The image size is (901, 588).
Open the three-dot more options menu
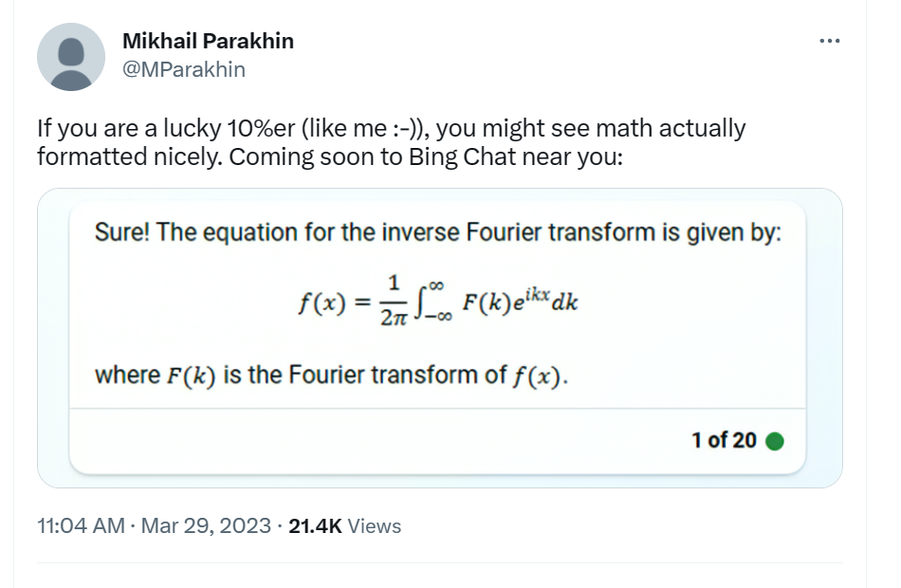[x=830, y=41]
